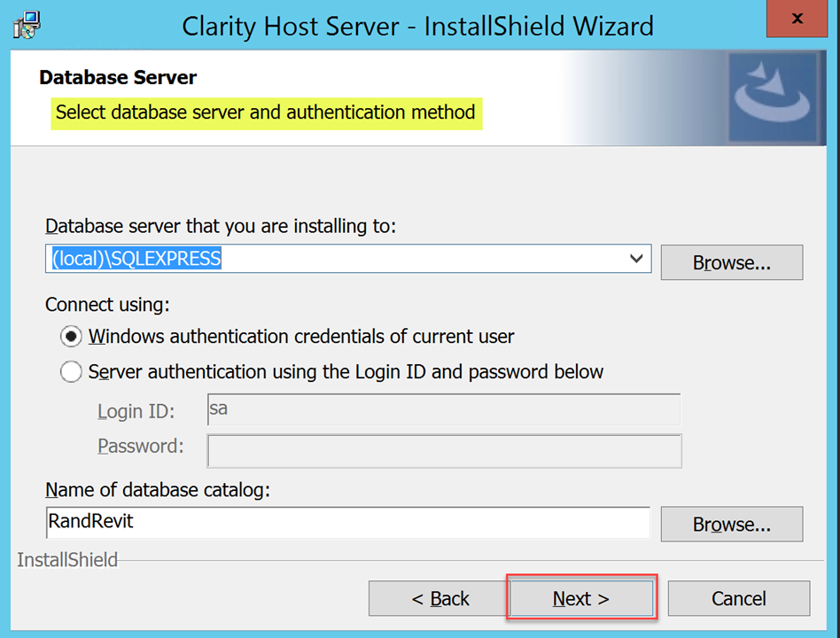Click the "Connect using" label
This screenshot has height=638, width=840.
point(107,305)
